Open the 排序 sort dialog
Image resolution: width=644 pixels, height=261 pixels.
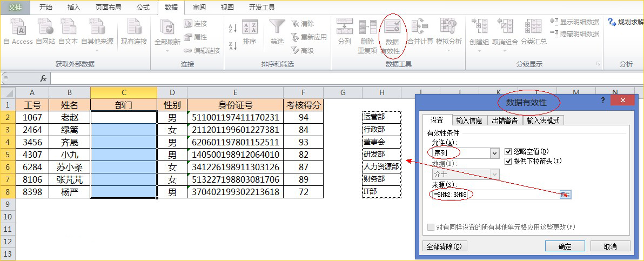(250, 32)
